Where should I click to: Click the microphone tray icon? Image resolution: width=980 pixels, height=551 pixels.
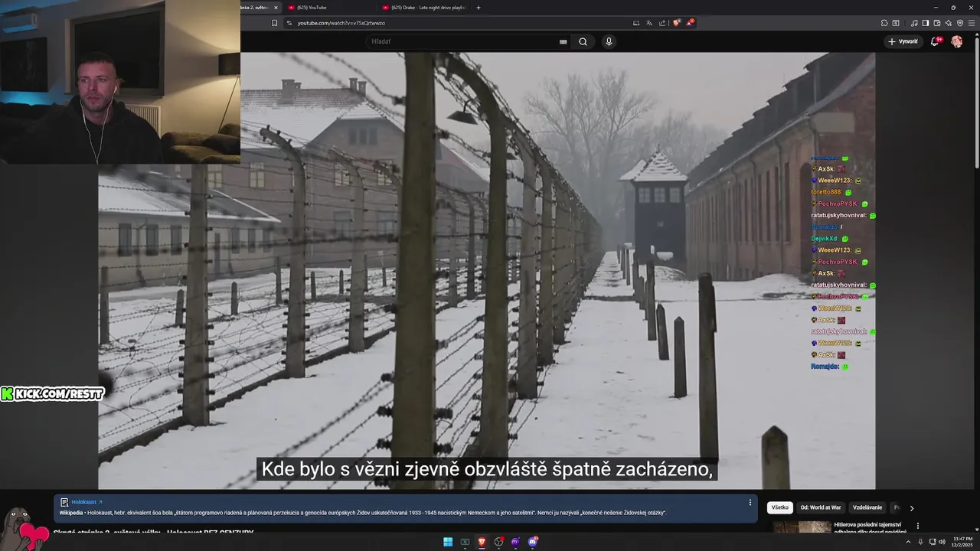pos(920,542)
